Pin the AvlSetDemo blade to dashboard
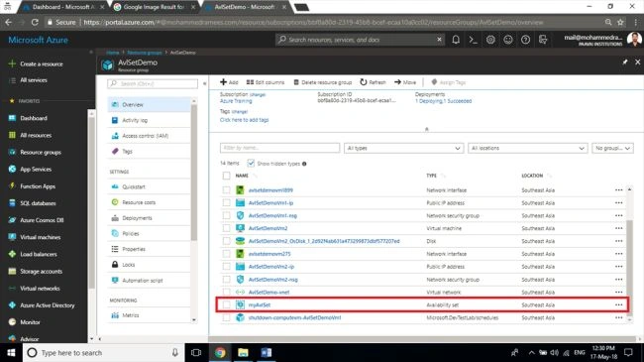The width and height of the screenshot is (644, 362). coord(625,62)
